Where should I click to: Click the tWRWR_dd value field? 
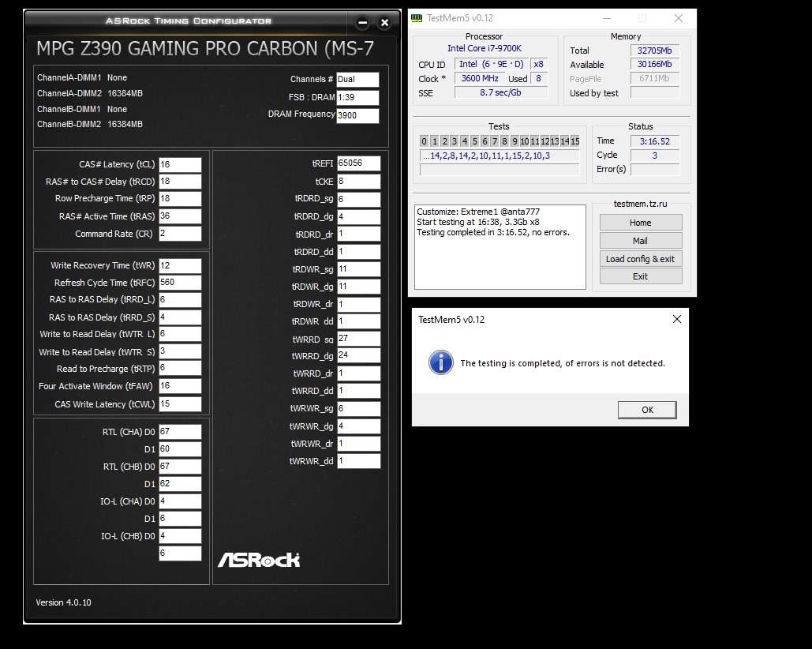(358, 461)
